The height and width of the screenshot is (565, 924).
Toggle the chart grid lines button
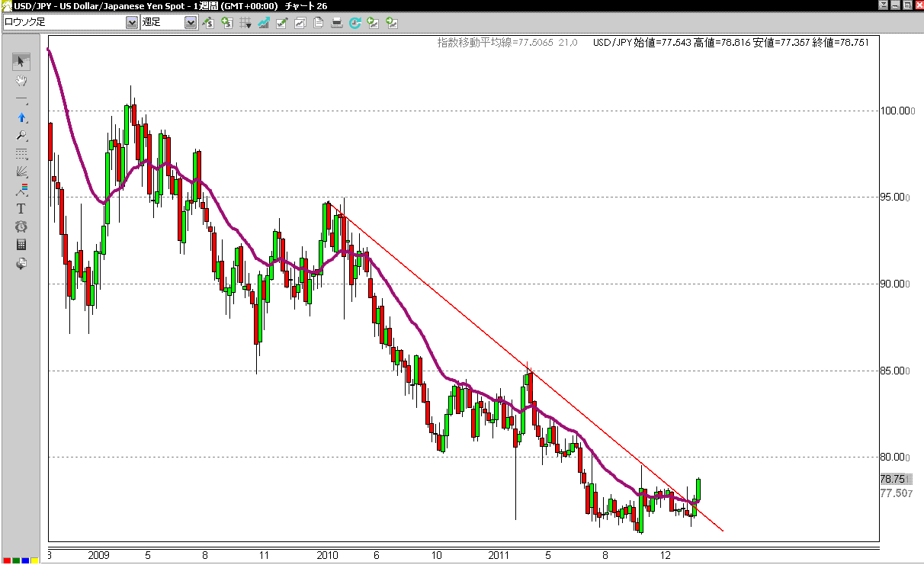(x=245, y=23)
